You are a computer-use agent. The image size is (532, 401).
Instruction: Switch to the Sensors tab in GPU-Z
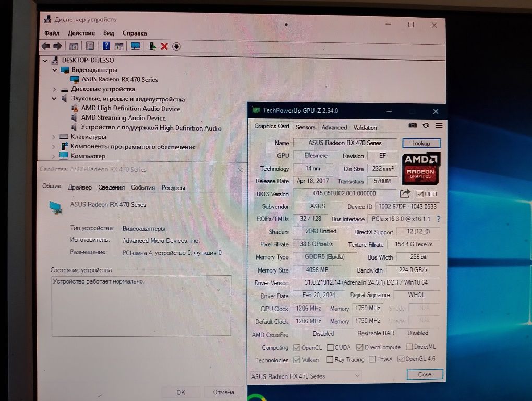click(305, 127)
